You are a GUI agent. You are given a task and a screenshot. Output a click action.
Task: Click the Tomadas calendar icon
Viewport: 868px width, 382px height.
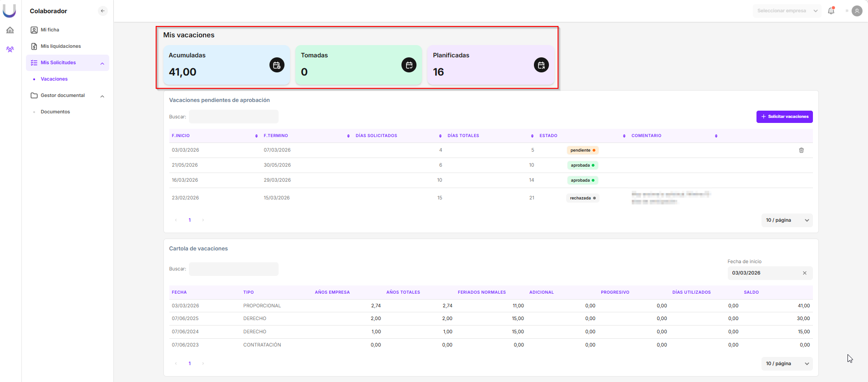tap(409, 65)
